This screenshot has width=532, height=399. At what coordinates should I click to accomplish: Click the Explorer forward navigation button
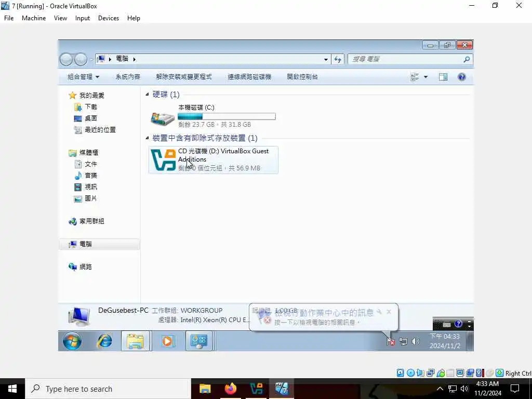click(81, 59)
